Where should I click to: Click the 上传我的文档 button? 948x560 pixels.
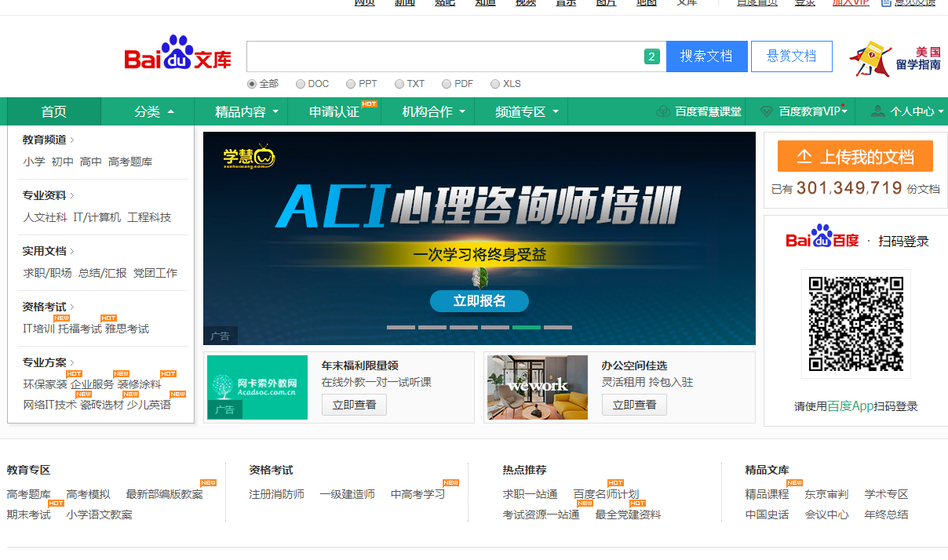point(855,156)
